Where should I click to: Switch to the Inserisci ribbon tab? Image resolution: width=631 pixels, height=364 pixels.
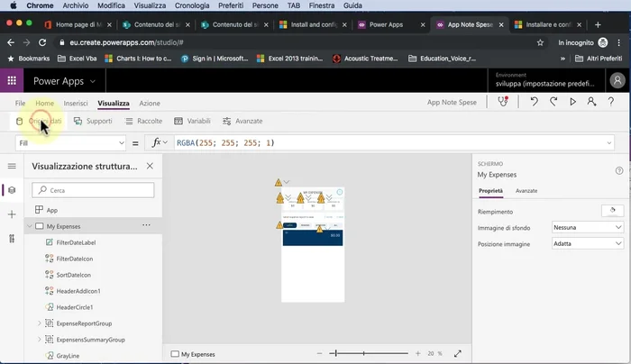pyautogui.click(x=75, y=103)
